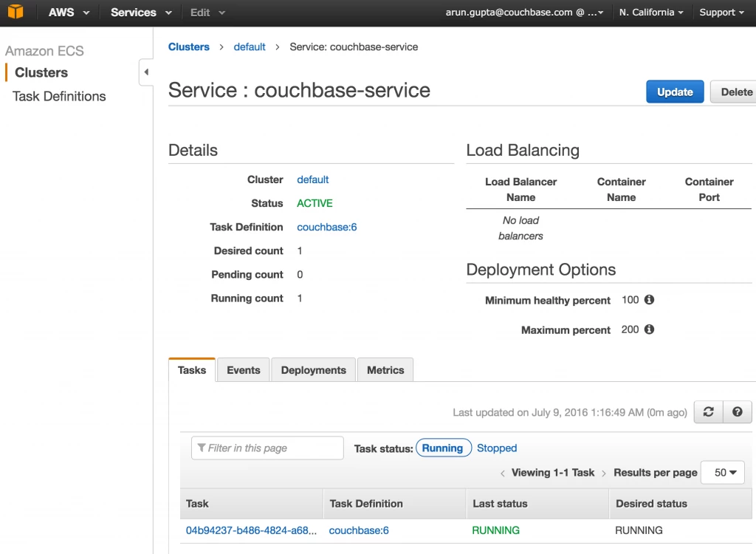Open couchbase:6 Task Definition in Details
756x554 pixels.
(327, 227)
